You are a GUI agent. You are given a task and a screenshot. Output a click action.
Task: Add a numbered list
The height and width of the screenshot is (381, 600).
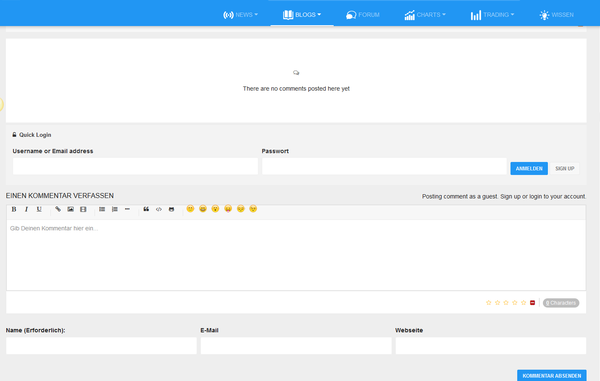click(x=114, y=209)
